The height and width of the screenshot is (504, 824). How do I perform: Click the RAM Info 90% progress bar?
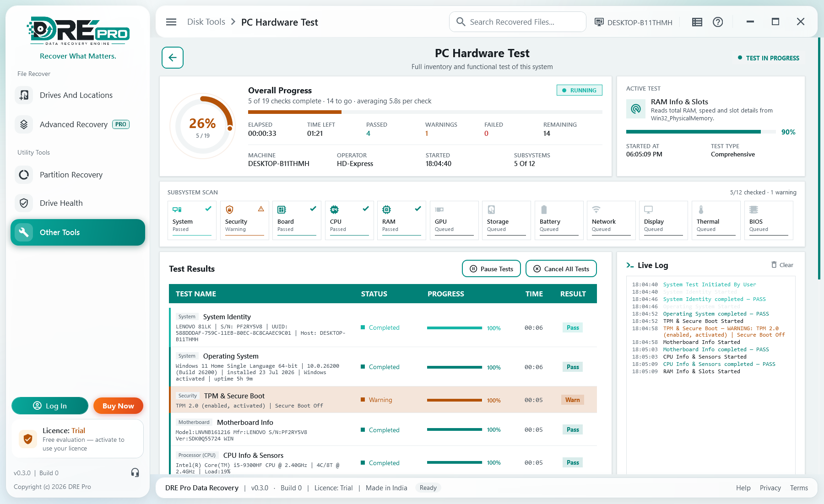tap(701, 132)
